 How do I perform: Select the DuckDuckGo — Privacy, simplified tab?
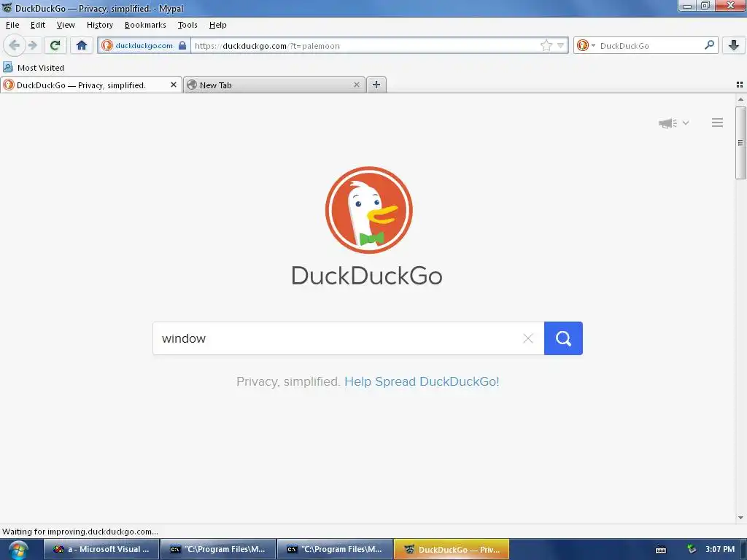click(x=91, y=85)
